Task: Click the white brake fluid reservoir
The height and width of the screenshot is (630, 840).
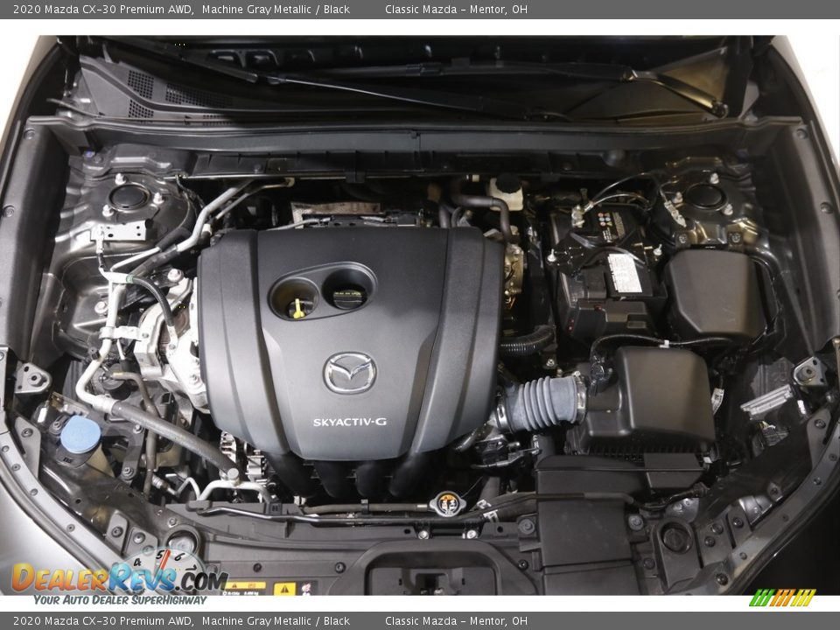Action: 506,192
